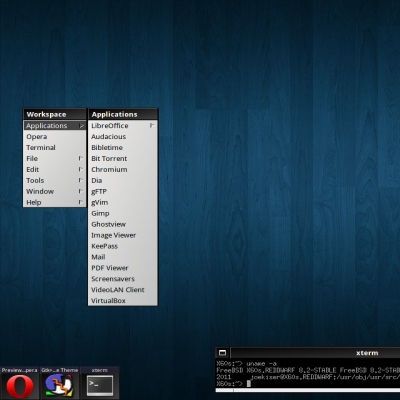Image resolution: width=400 pixels, height=400 pixels.
Task: Click the xterm prompt cursor line
Action: 233,384
